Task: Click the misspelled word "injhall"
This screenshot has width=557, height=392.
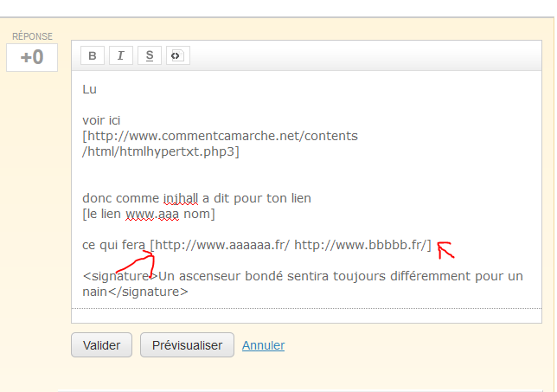Action: click(181, 198)
